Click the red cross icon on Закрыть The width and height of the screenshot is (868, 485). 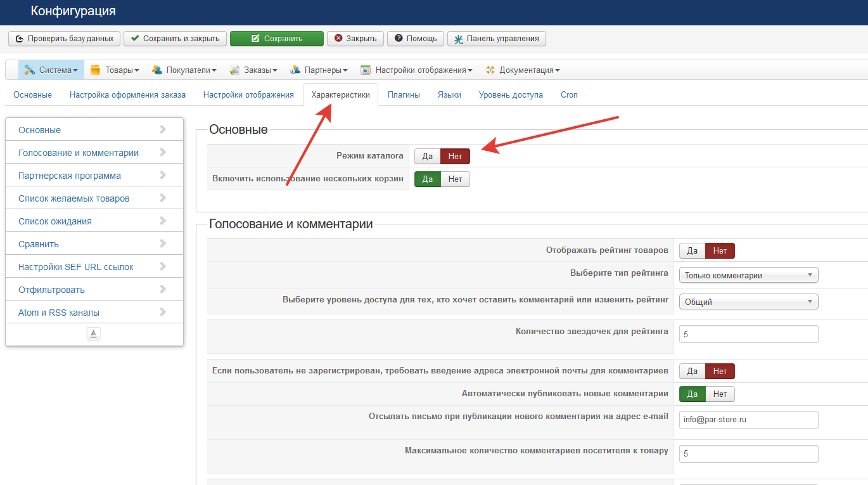point(338,39)
